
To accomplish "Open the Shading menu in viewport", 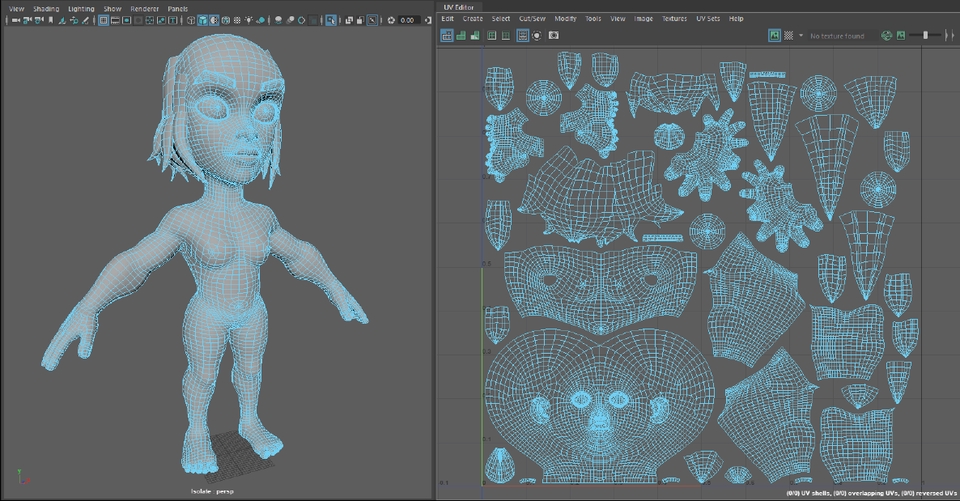I will point(46,8).
